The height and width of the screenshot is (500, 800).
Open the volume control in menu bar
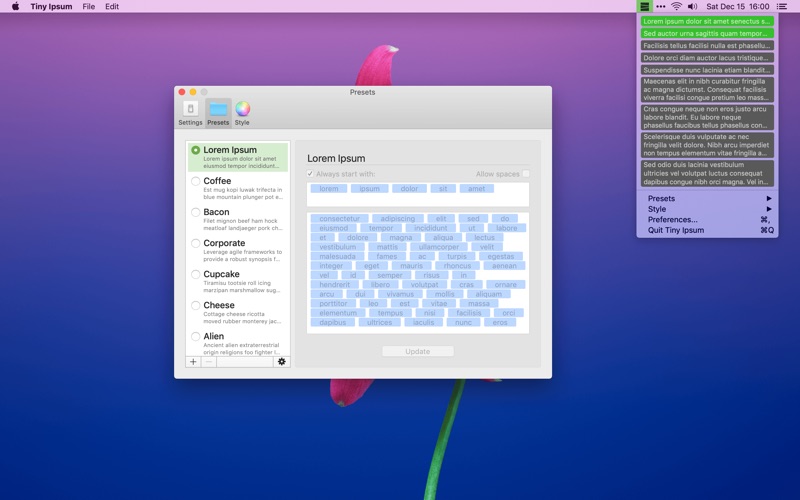692,6
